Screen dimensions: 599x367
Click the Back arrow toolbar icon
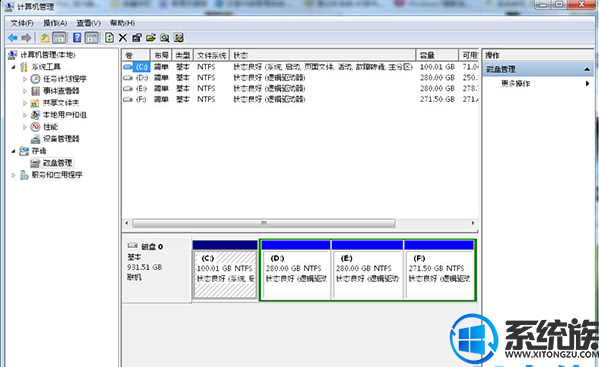pos(13,38)
